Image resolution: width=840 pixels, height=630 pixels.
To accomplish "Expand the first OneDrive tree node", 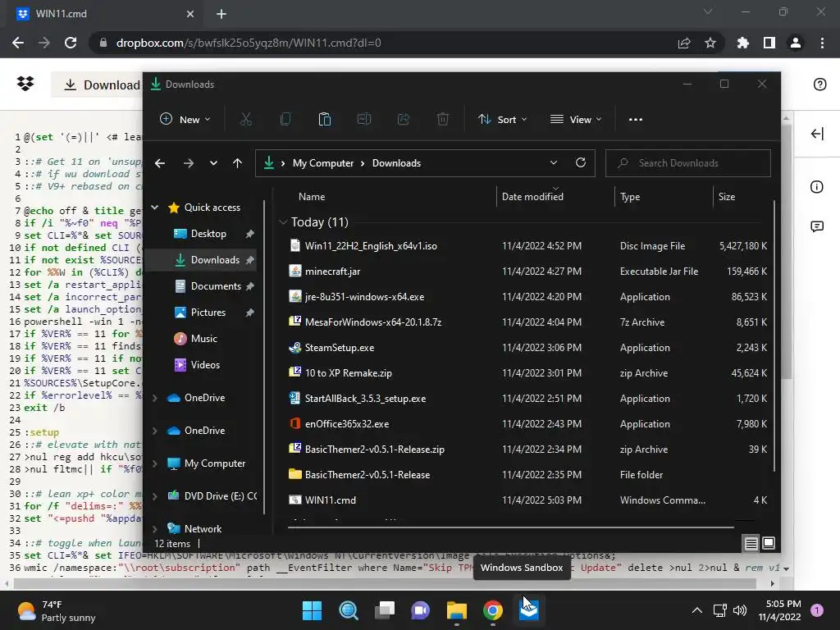I will point(155,398).
